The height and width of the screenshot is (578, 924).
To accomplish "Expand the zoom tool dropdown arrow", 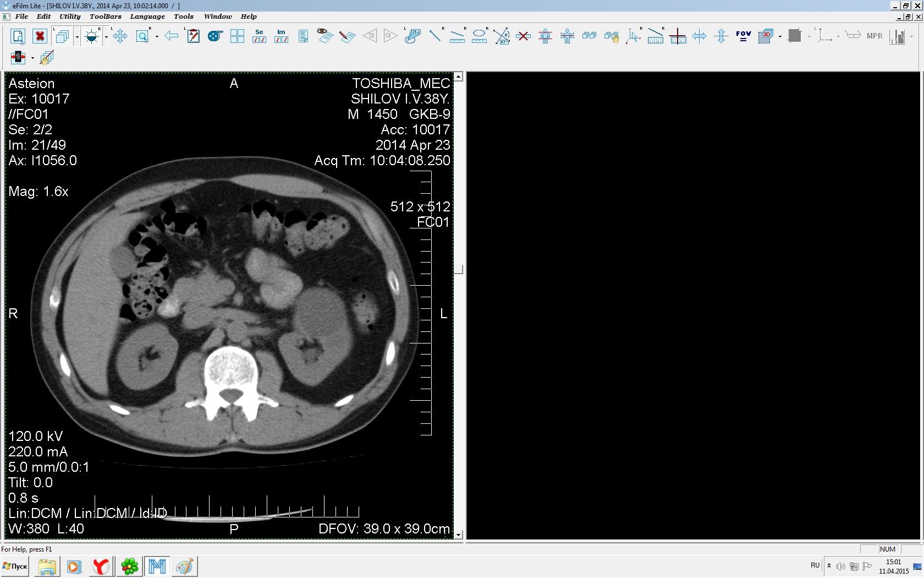I will click(x=157, y=37).
